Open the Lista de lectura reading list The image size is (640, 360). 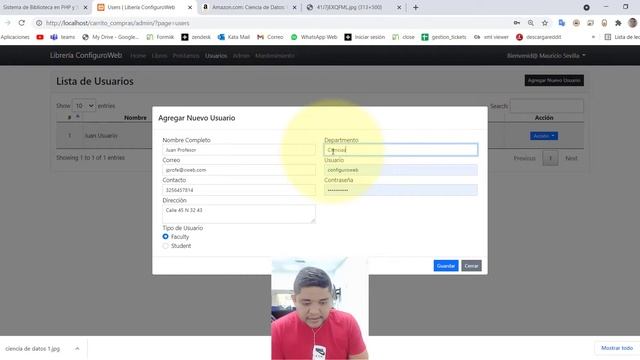point(622,37)
